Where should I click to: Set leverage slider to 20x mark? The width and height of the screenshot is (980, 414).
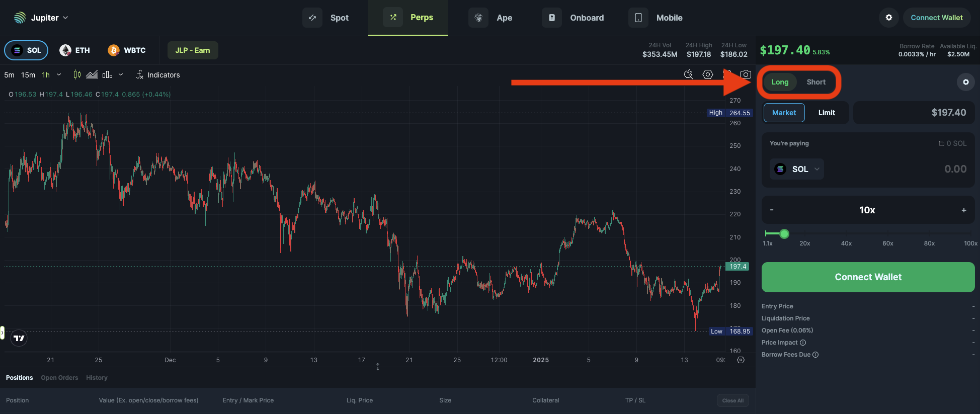pos(805,243)
